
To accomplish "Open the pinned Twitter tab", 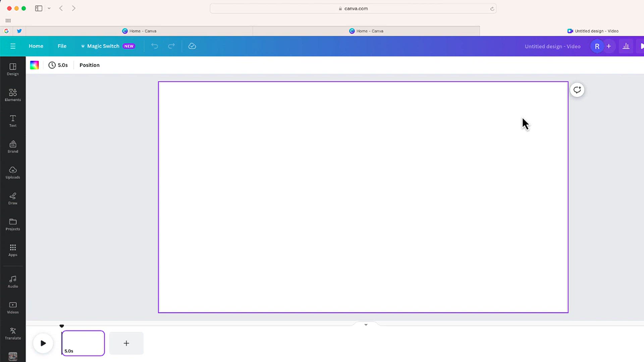I will point(19,31).
